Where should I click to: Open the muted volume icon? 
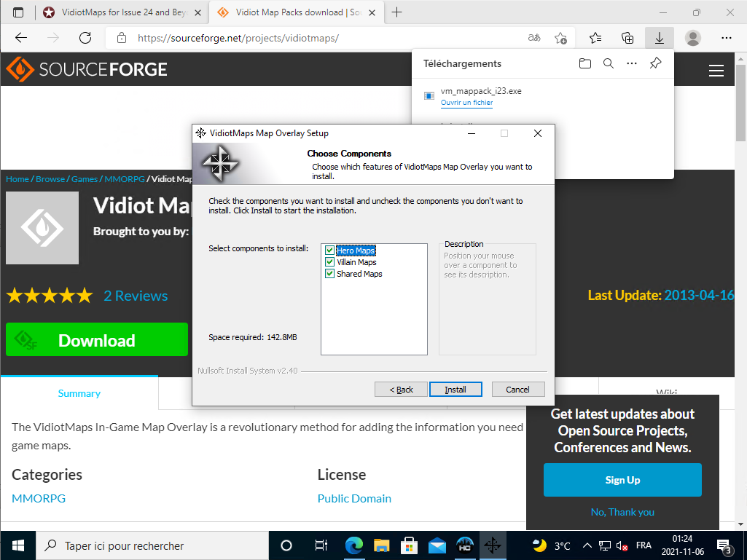click(622, 545)
